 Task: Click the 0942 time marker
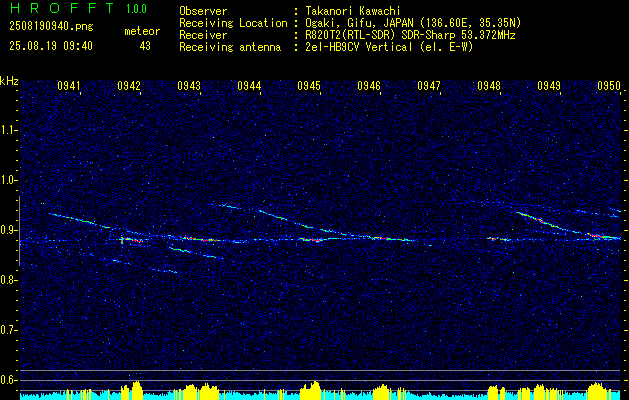[x=129, y=86]
